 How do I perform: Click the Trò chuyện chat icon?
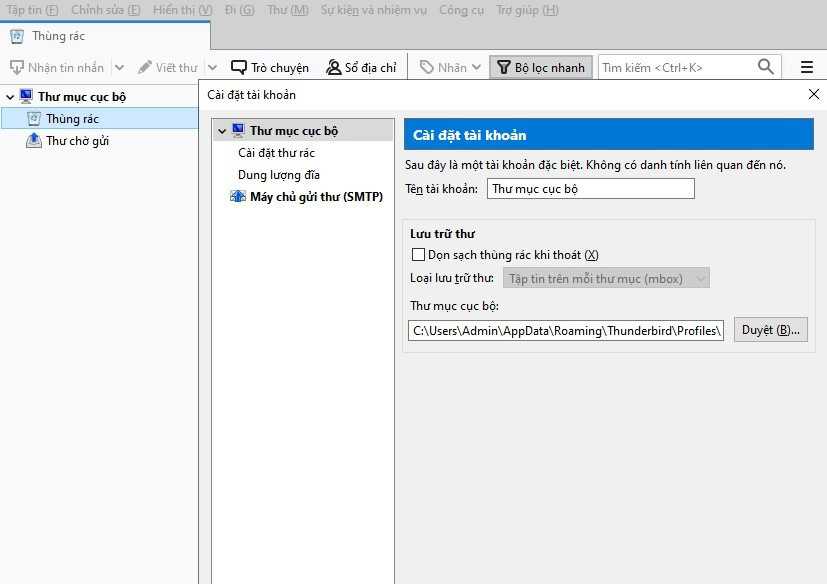(x=239, y=68)
